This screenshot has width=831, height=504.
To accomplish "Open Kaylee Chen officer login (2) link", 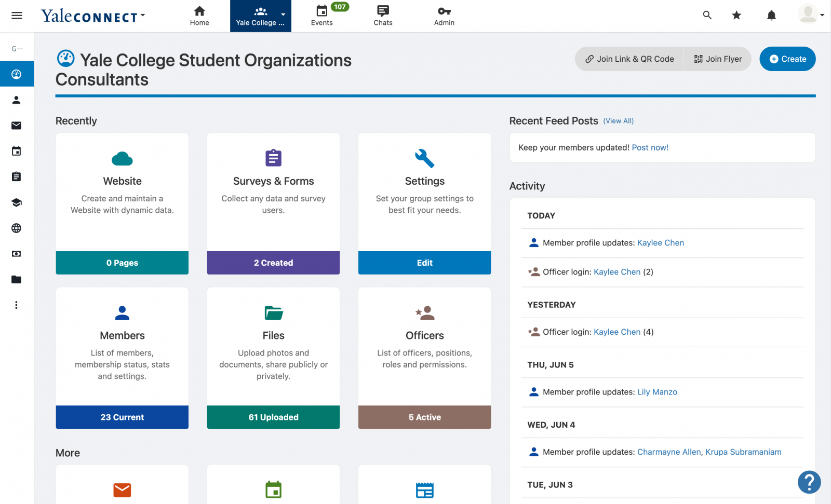I will click(x=617, y=272).
